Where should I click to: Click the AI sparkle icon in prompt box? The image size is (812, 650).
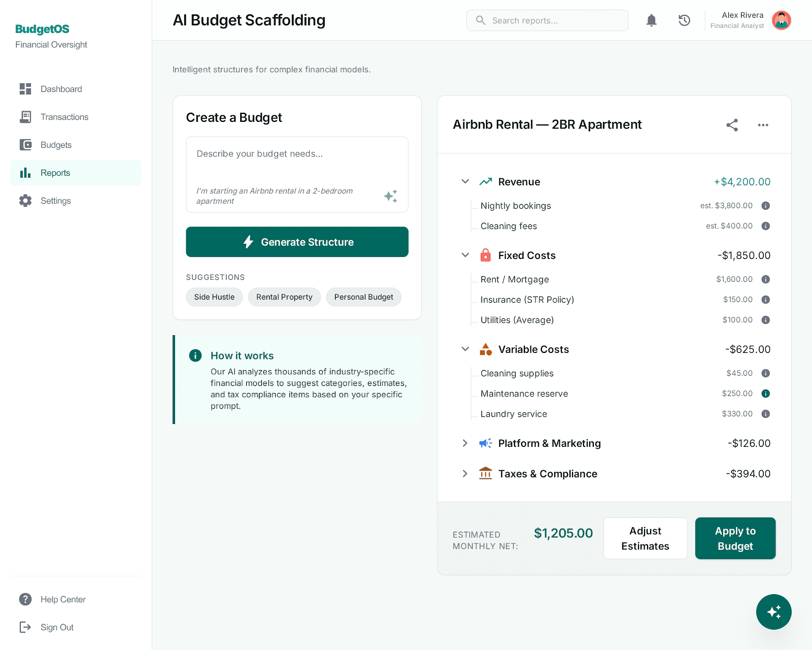tap(390, 196)
